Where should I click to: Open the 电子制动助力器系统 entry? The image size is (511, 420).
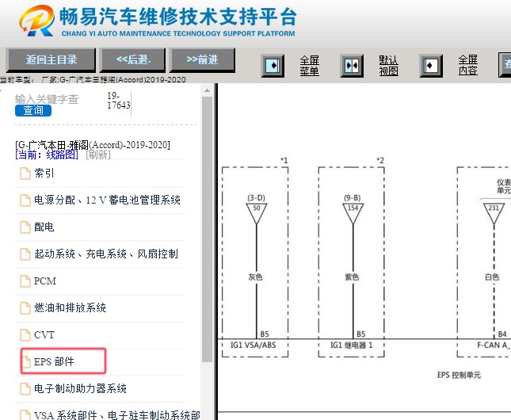pyautogui.click(x=80, y=388)
